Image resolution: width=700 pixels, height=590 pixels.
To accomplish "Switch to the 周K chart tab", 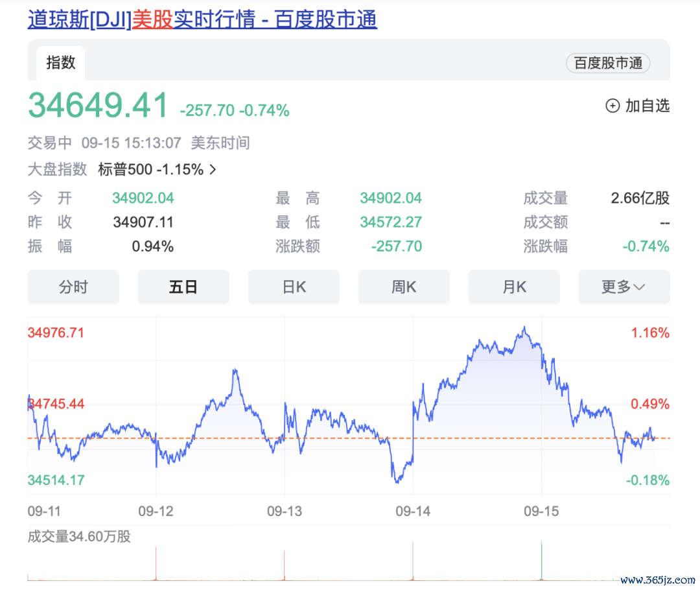I will (404, 287).
